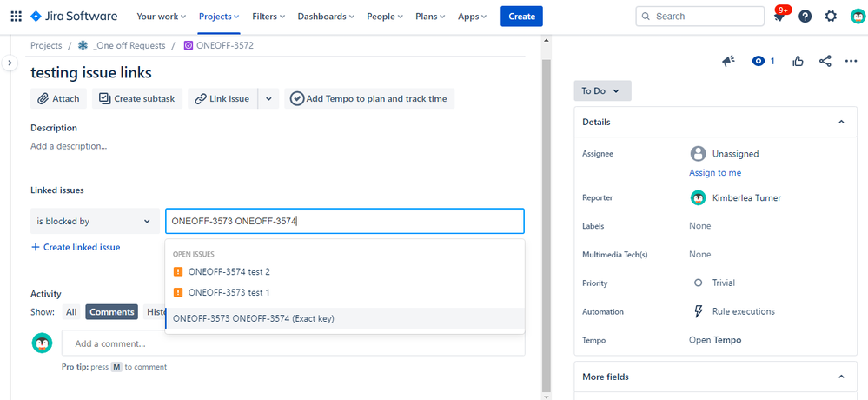
Task: Click the Attach paperclip button
Action: pyautogui.click(x=59, y=98)
